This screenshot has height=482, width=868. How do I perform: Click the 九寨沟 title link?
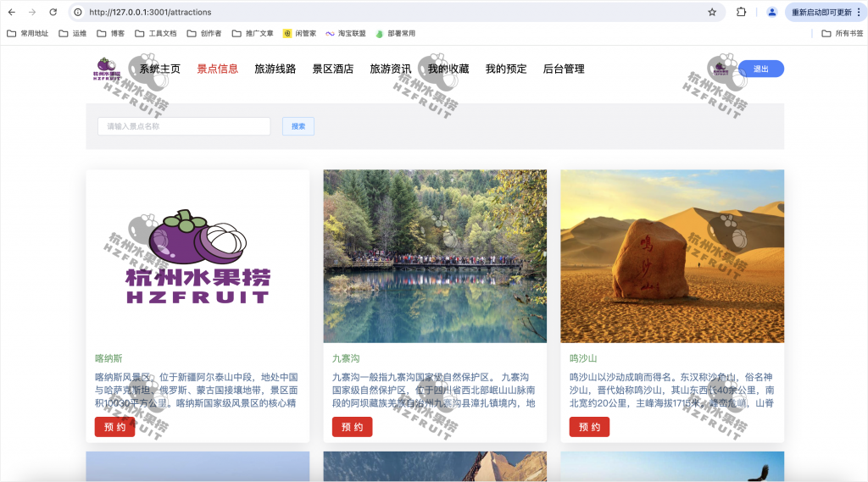346,358
